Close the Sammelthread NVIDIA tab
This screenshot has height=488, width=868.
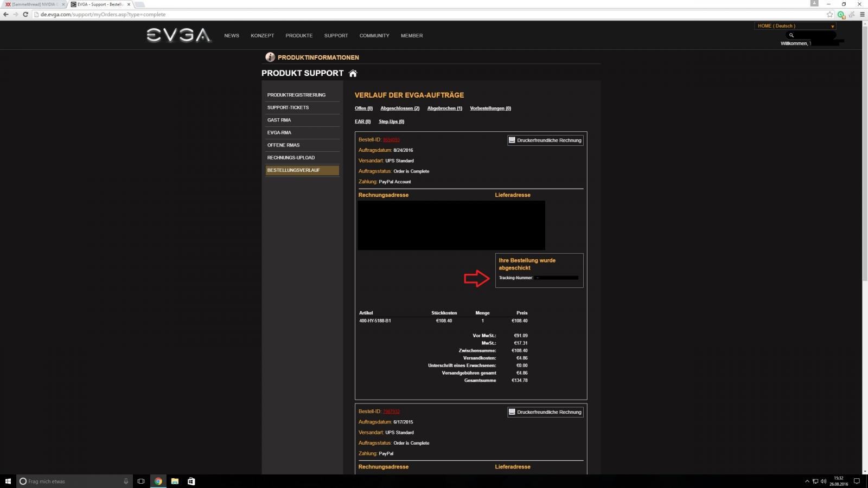click(x=63, y=4)
